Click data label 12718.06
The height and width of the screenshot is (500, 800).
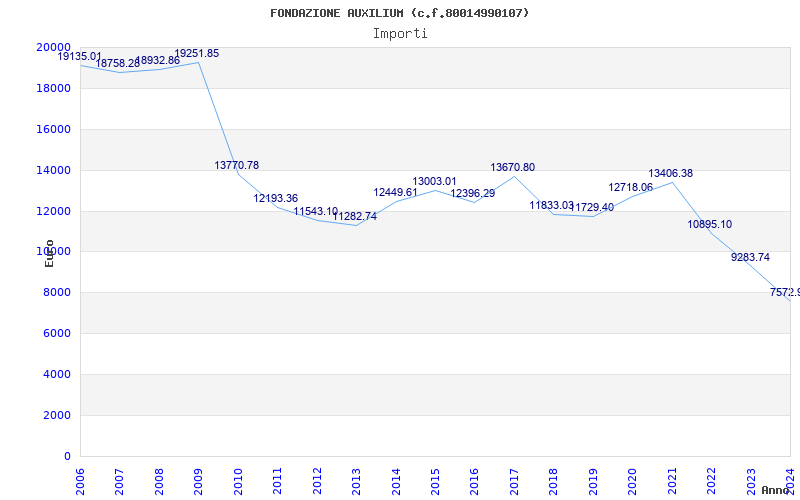coord(631,187)
